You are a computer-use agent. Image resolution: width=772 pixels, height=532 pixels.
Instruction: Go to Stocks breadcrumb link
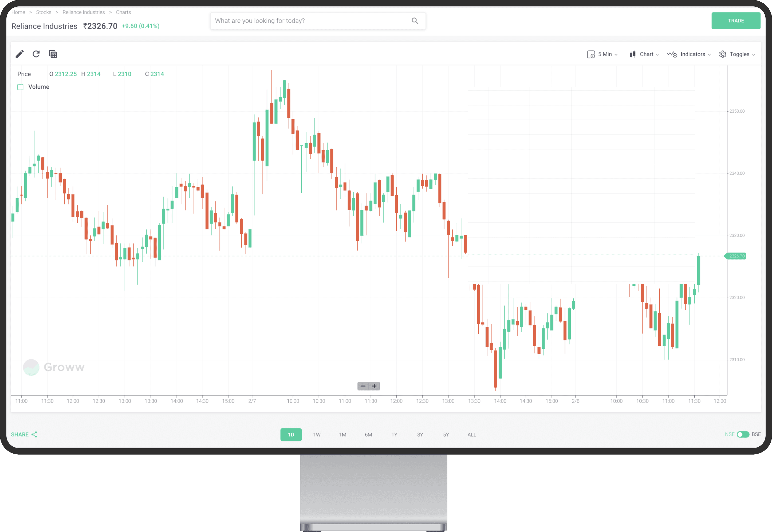click(x=44, y=12)
